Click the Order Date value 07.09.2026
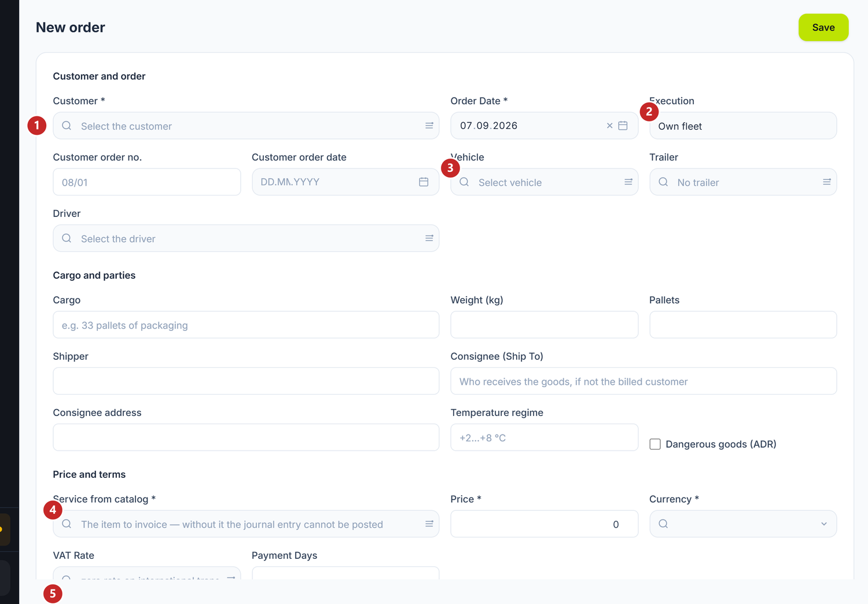This screenshot has height=604, width=868. pos(489,126)
